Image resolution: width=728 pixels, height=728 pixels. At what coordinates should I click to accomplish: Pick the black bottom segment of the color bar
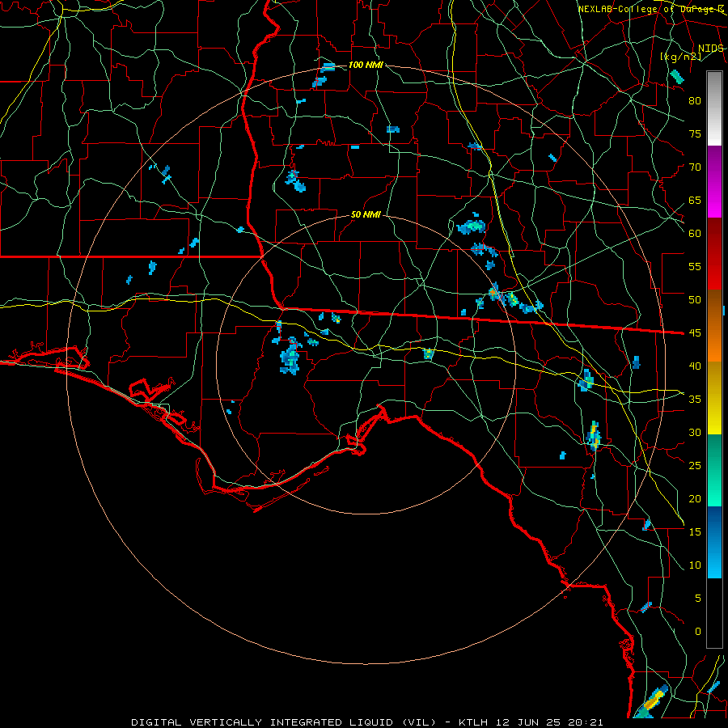(714, 613)
